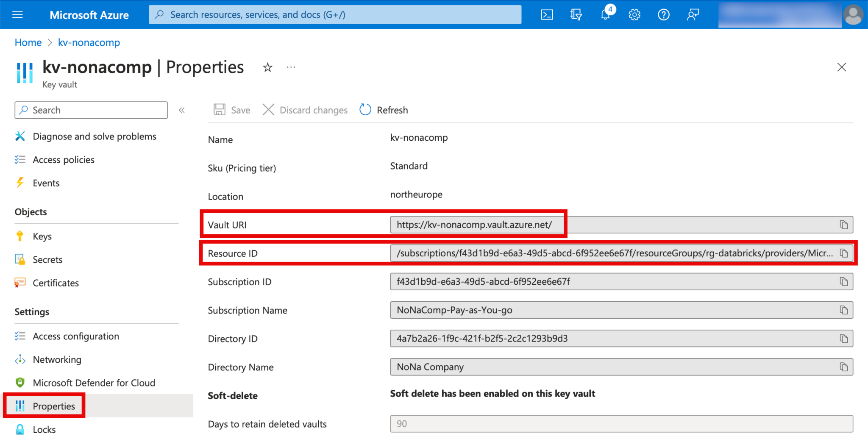Image resolution: width=868 pixels, height=442 pixels.
Task: Open the portal hamburger menu
Action: [18, 15]
